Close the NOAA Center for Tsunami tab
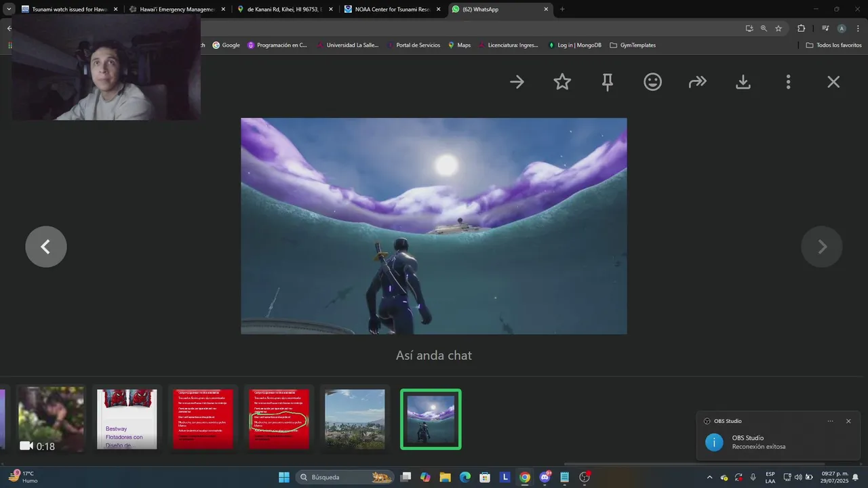Screen dimensions: 868x488 (x=438, y=9)
